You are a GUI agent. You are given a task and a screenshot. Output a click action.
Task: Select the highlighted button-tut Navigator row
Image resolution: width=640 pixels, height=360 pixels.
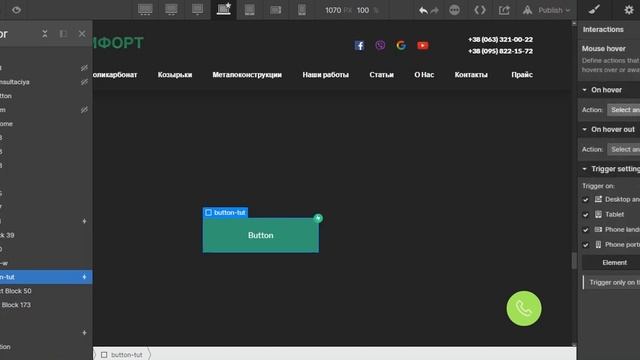click(46, 277)
